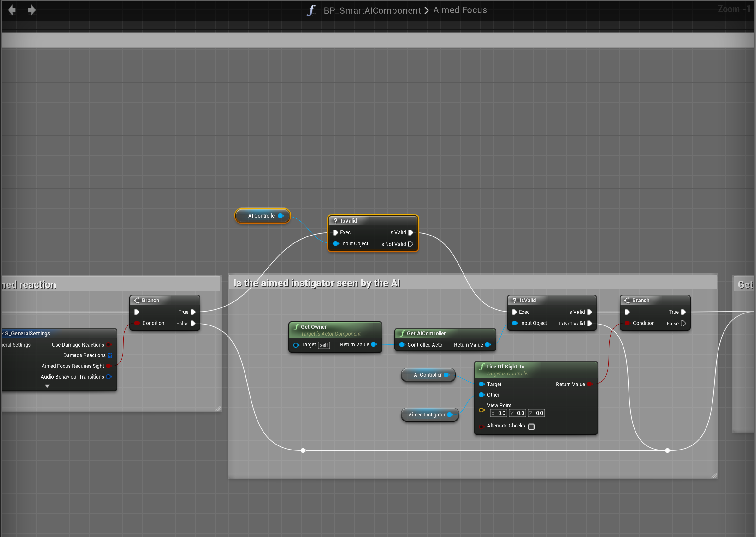Viewport: 756px width, 537px height.
Task: Click the AI Controller variable output pin at top
Action: [x=281, y=216]
